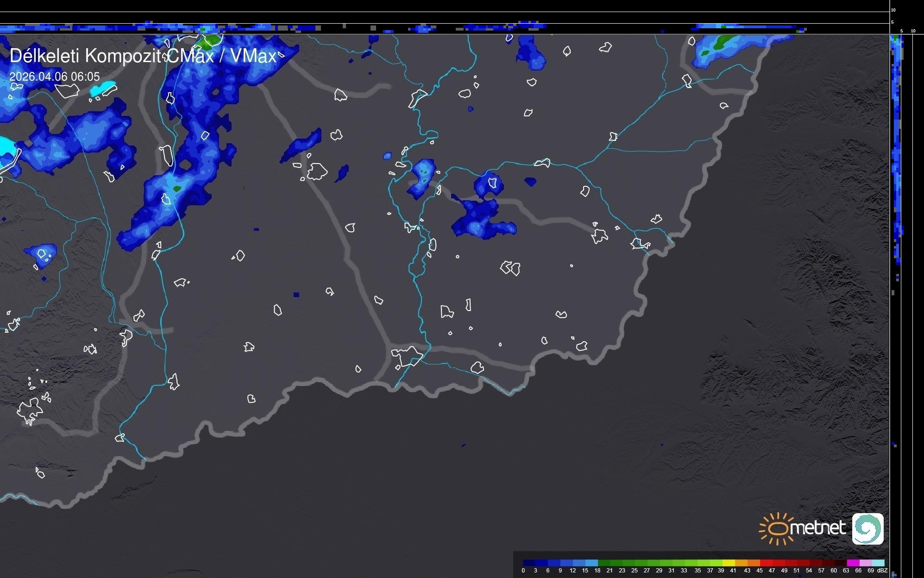Select the yellow 39 dBZ color swatch
Viewport: 924px width, 578px height.
click(x=728, y=563)
